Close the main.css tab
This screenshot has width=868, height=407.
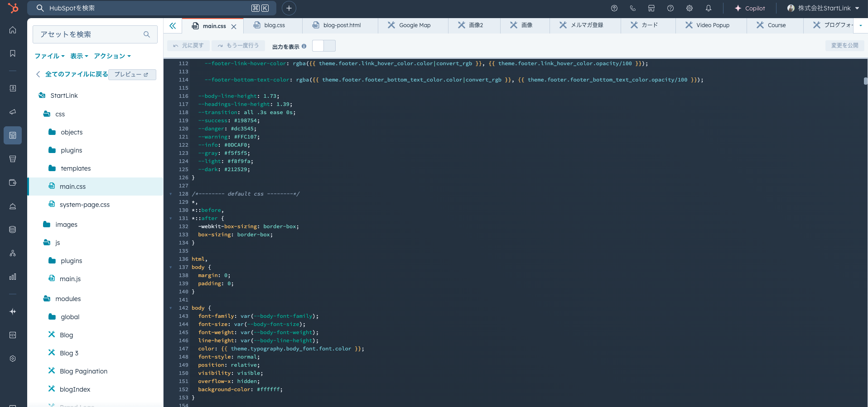click(x=234, y=27)
